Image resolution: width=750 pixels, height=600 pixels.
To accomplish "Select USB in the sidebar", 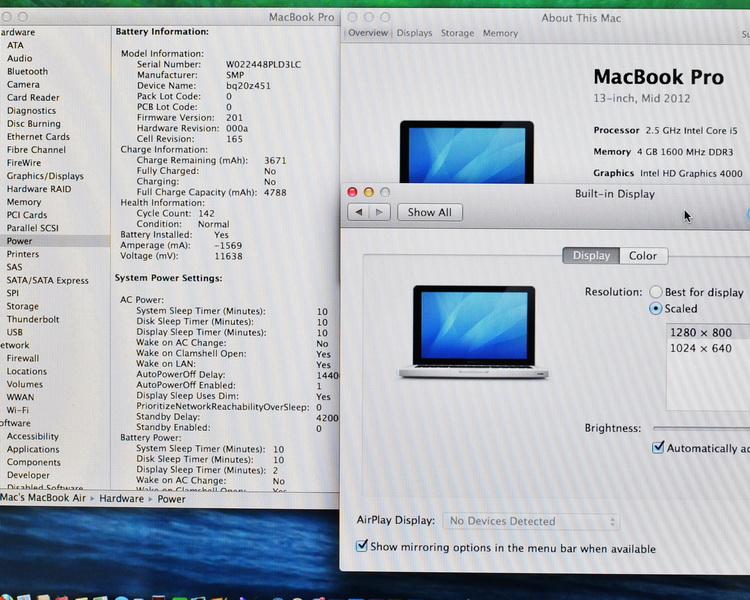I will [x=14, y=332].
